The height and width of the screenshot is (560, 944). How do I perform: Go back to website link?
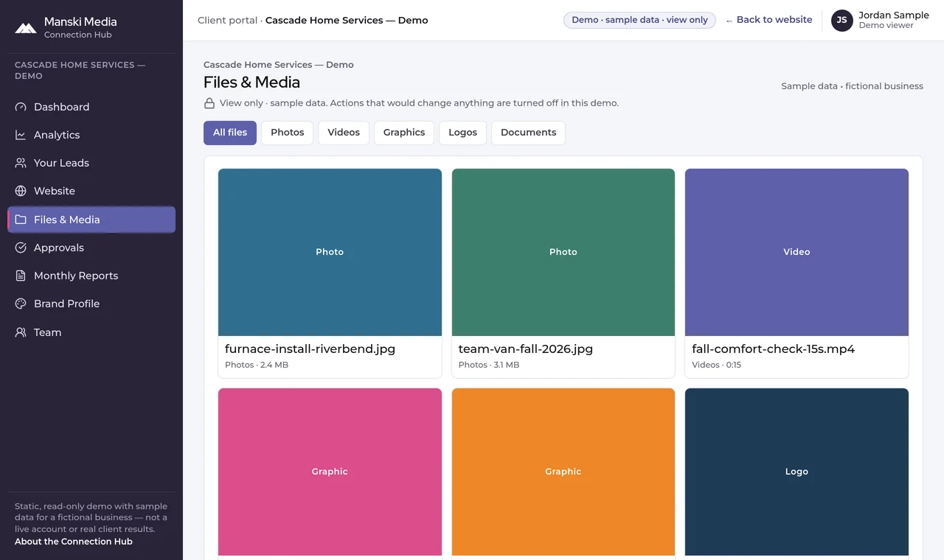tap(768, 20)
